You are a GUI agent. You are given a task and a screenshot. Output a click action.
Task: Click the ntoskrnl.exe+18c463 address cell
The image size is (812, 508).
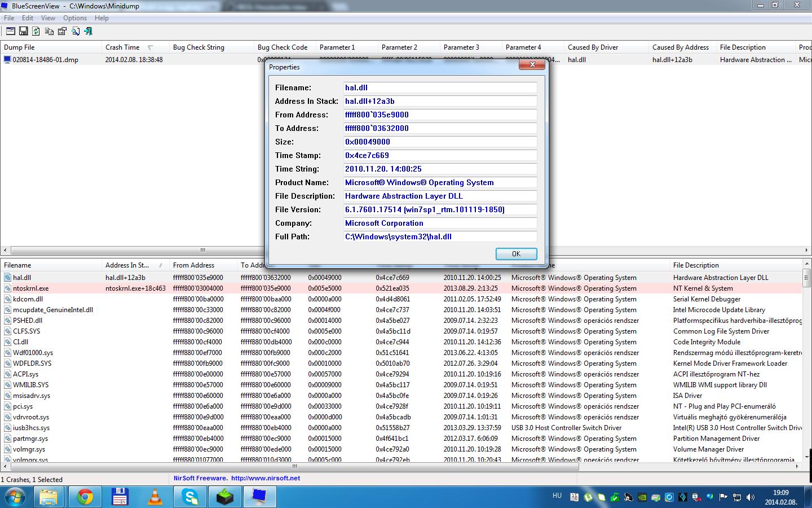135,288
